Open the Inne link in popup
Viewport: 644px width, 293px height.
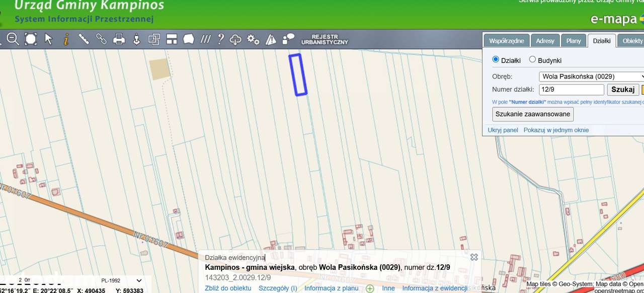388,288
